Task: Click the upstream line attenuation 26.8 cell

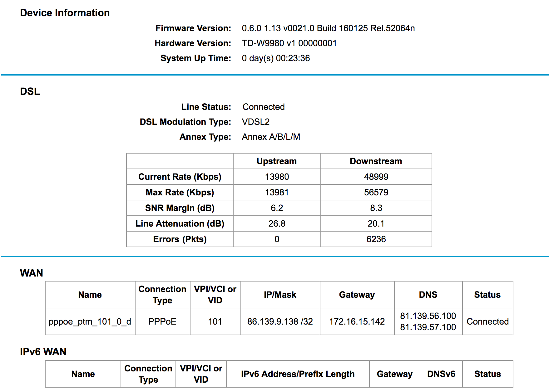Action: pos(276,223)
